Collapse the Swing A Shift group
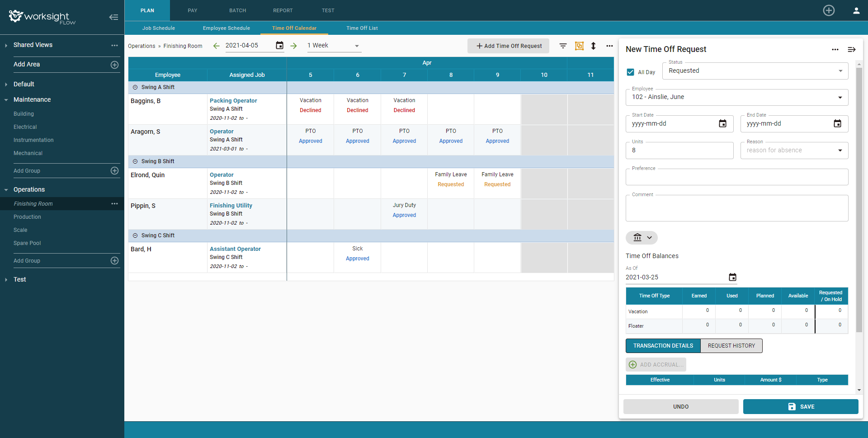This screenshot has width=868, height=438. click(x=134, y=87)
